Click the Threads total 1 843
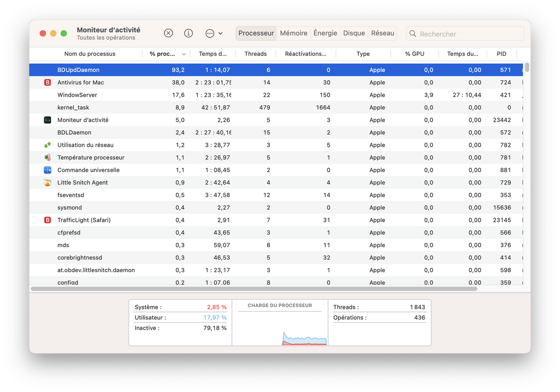The height and width of the screenshot is (392, 560). (x=417, y=307)
